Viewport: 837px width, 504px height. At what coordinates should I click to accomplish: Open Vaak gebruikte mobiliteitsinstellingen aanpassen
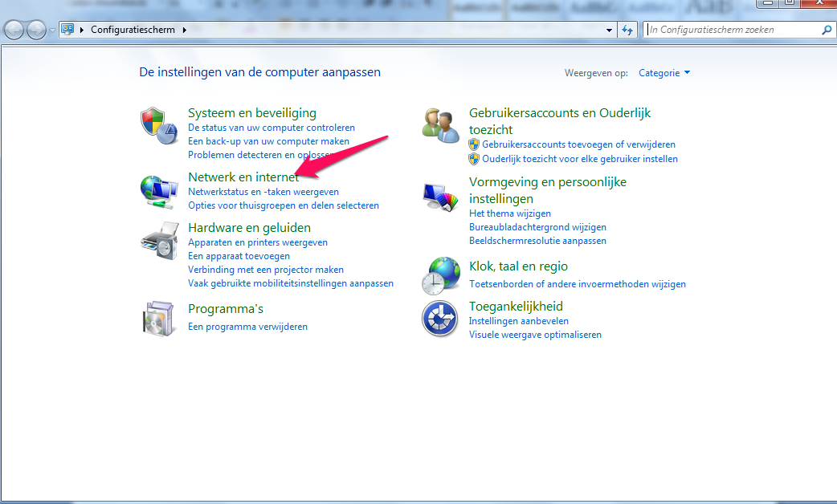click(x=291, y=283)
